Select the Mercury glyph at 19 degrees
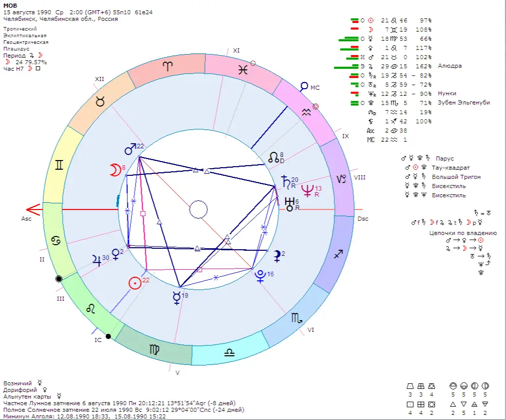 pyautogui.click(x=176, y=298)
